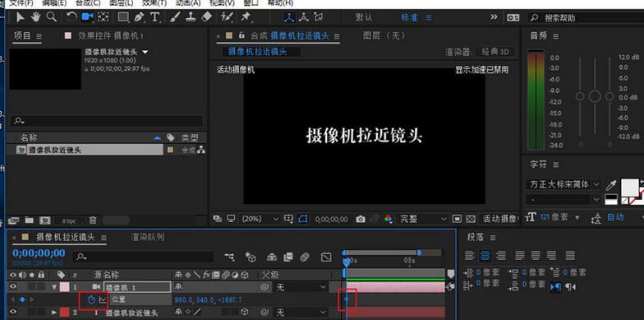Click the new composition icon in Project panel
This screenshot has width=644, height=320.
click(44, 220)
